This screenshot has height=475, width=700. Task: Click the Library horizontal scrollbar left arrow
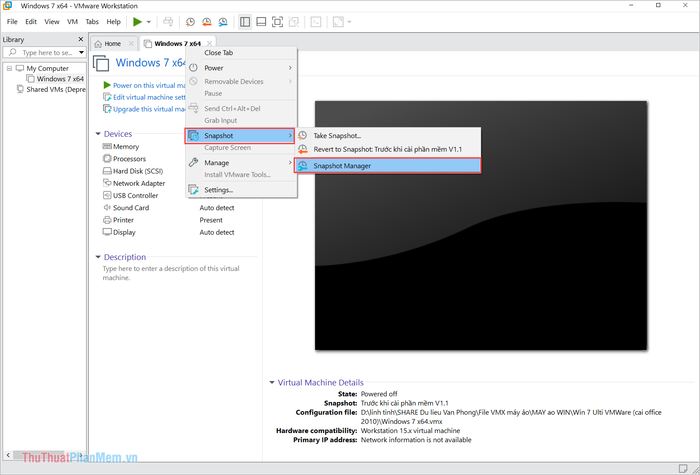click(6, 455)
